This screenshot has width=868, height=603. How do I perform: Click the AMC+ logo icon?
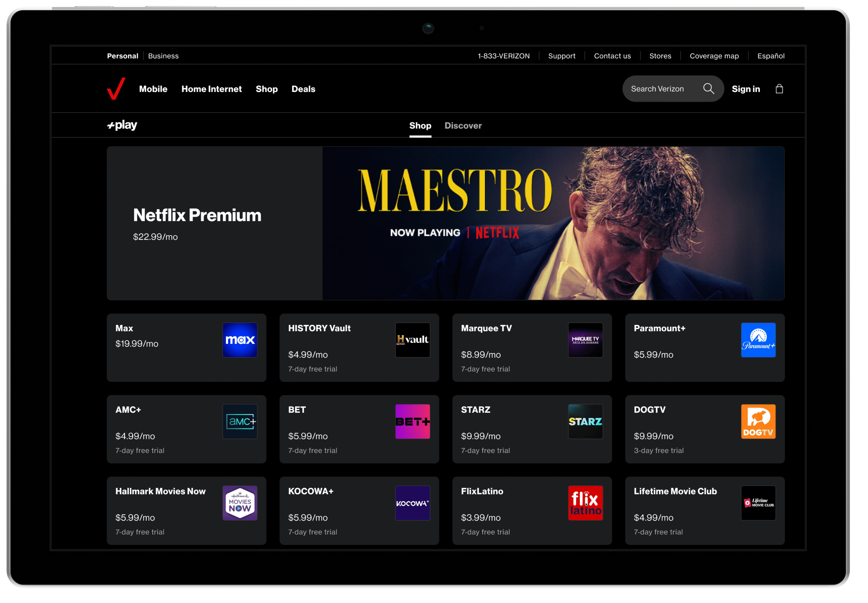point(239,421)
